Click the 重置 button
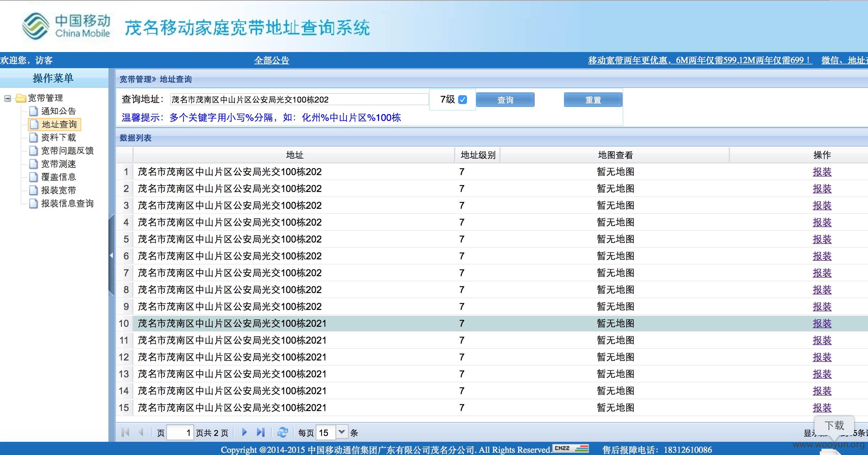The image size is (868, 455). 593,100
